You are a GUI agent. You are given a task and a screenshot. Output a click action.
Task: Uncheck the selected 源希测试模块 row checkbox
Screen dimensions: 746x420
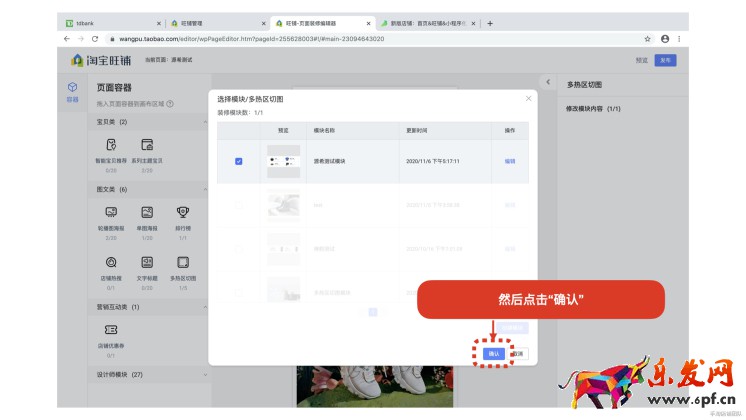(x=238, y=161)
